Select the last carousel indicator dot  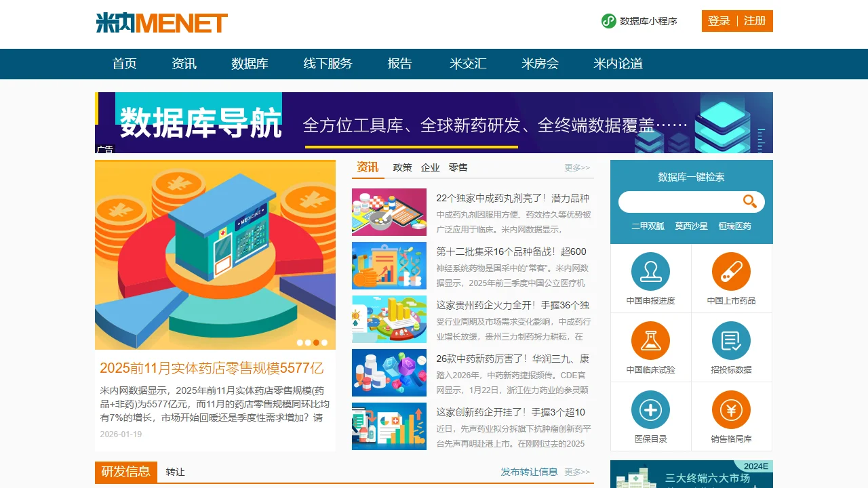[x=324, y=343]
